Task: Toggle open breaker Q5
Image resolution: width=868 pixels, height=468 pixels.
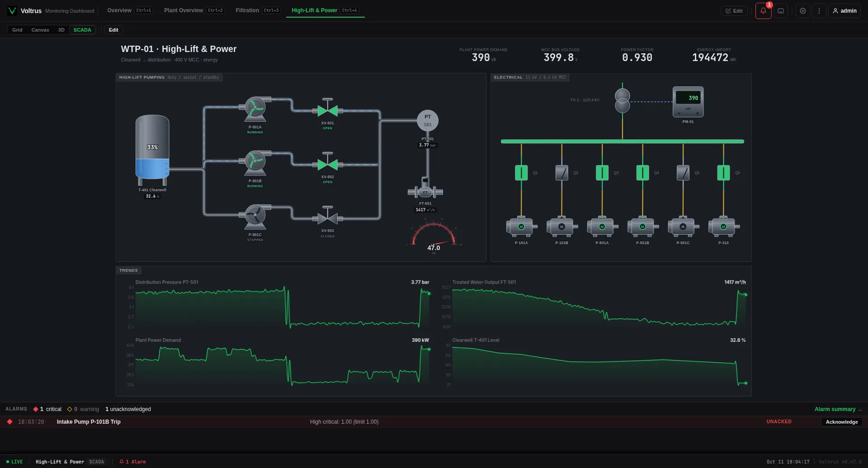Action: [683, 173]
